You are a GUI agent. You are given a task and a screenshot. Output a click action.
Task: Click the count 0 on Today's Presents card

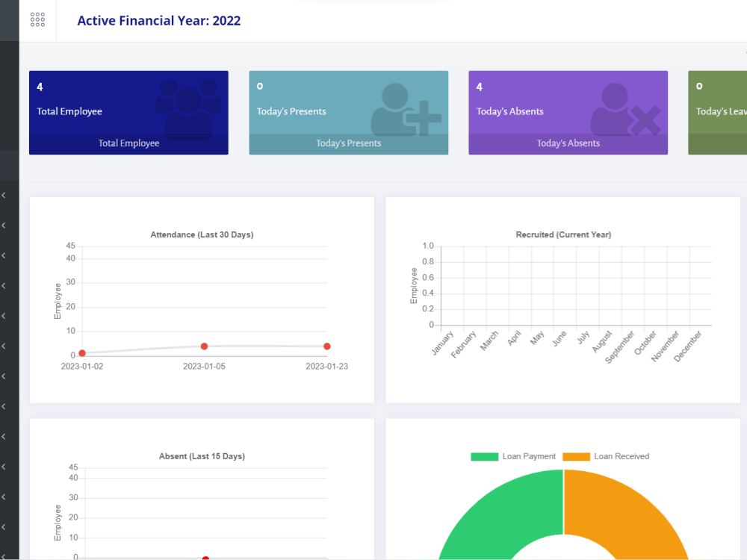pos(260,86)
